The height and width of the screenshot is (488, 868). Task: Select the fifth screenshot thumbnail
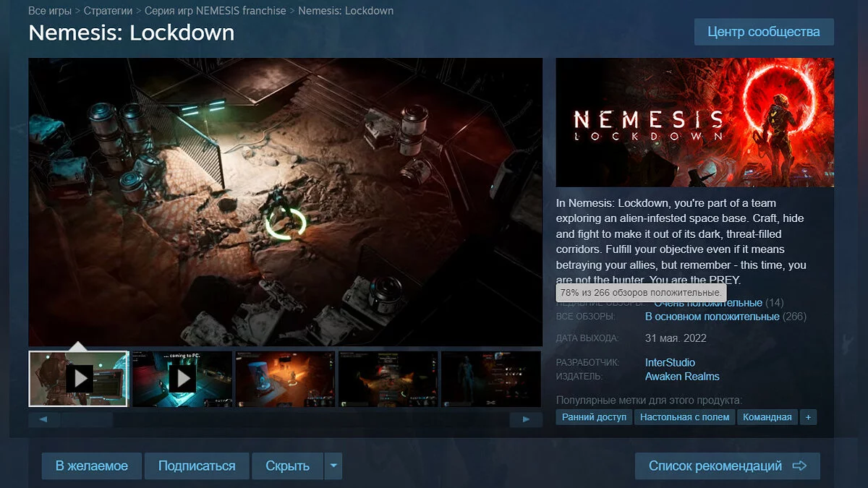[491, 378]
